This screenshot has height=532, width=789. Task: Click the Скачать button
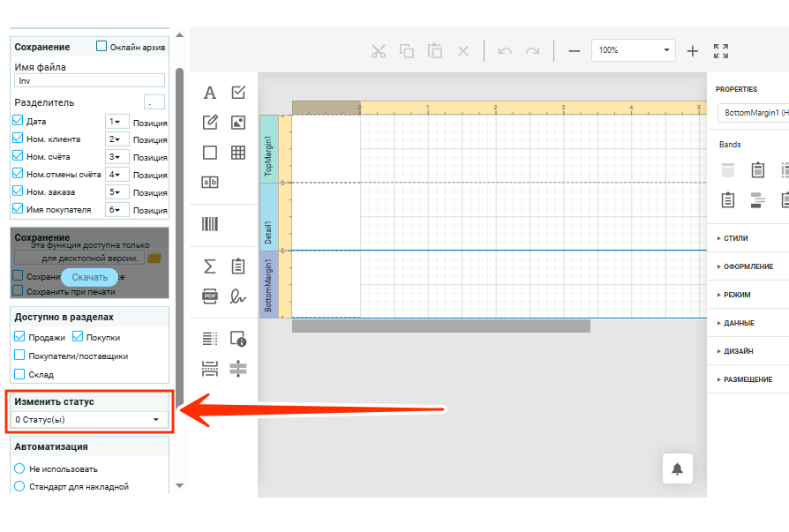pos(89,277)
